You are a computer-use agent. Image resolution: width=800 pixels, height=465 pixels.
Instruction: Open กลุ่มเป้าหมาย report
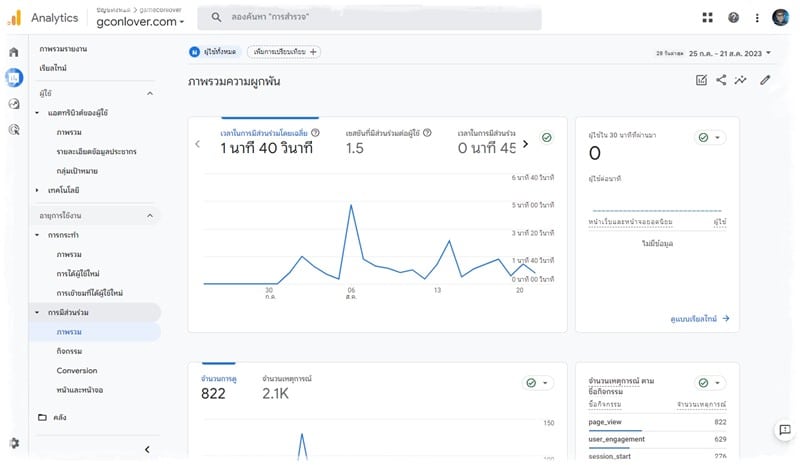click(x=77, y=171)
